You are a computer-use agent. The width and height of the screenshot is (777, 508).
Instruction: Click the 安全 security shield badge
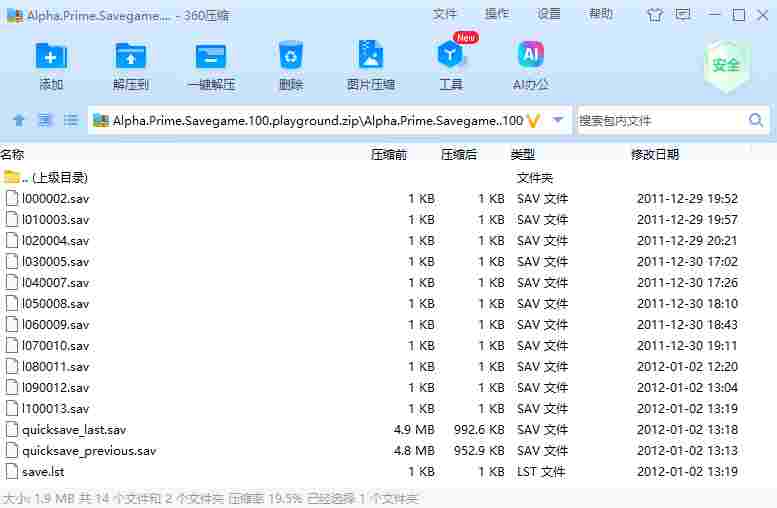pos(726,65)
